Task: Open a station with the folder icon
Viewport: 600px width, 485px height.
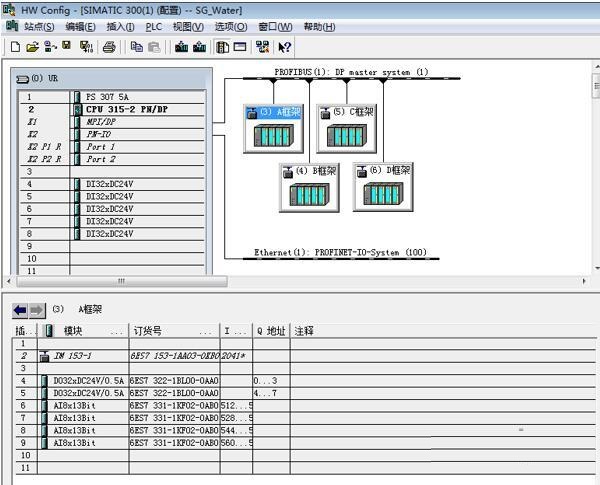Action: click(x=33, y=47)
